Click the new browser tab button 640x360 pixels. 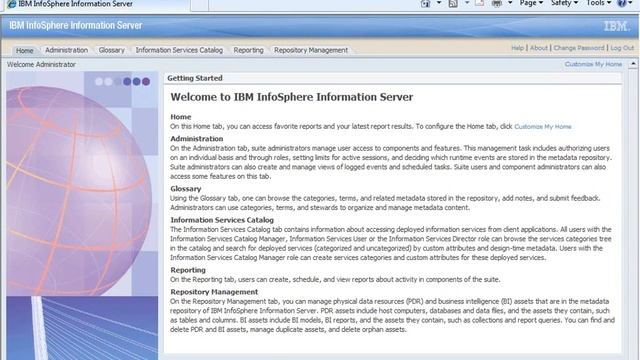(199, 5)
